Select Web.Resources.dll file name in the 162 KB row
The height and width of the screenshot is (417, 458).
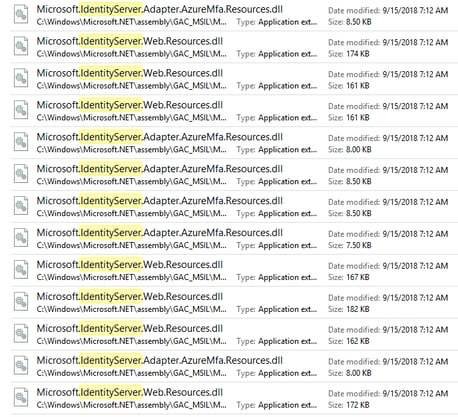pos(130,329)
